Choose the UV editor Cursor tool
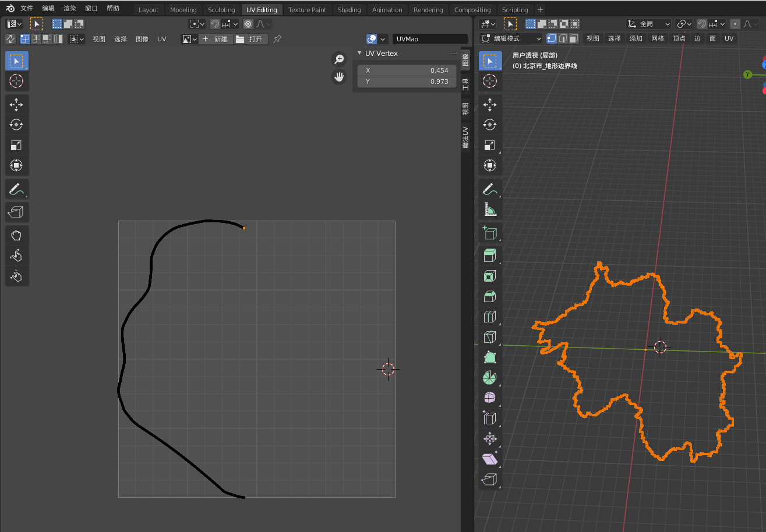The image size is (766, 532). coord(16,81)
